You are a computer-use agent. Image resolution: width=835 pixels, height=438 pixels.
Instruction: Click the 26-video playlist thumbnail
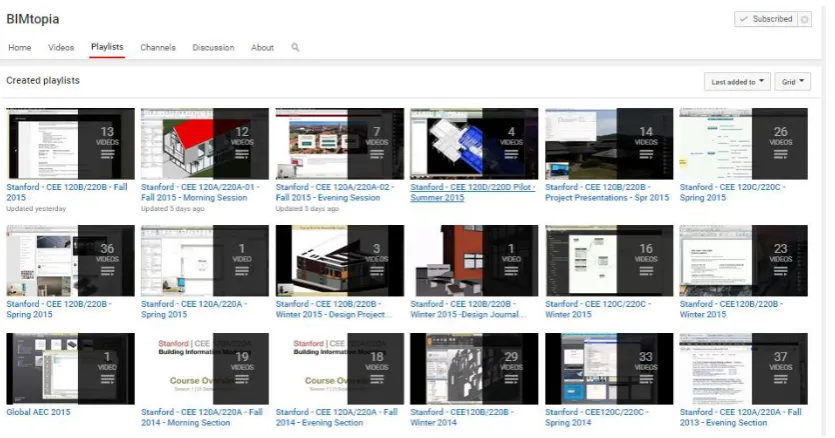click(744, 144)
